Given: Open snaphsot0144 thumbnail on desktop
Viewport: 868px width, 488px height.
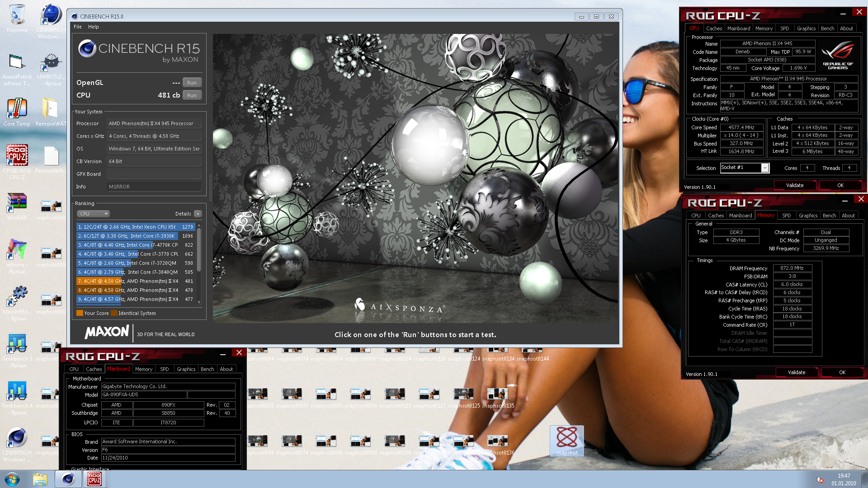Looking at the screenshot, I should pyautogui.click(x=532, y=354).
